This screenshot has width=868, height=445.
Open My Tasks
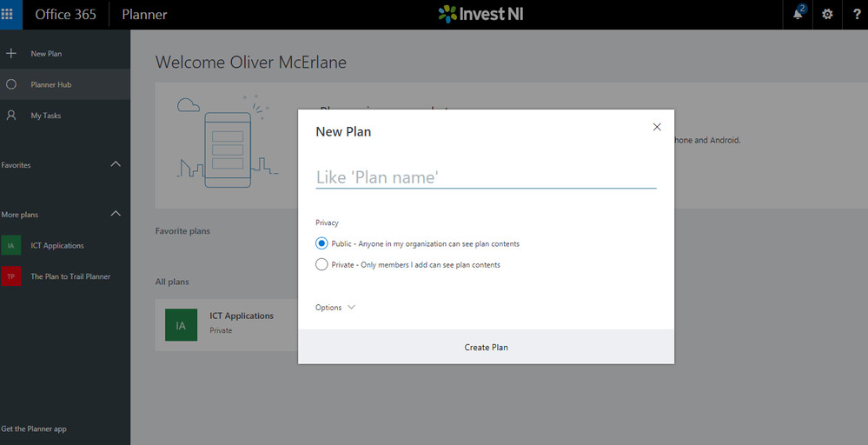coord(65,115)
